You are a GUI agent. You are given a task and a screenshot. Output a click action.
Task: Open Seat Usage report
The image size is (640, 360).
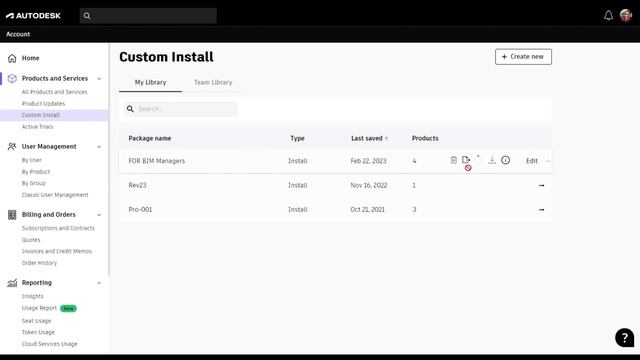[36, 321]
